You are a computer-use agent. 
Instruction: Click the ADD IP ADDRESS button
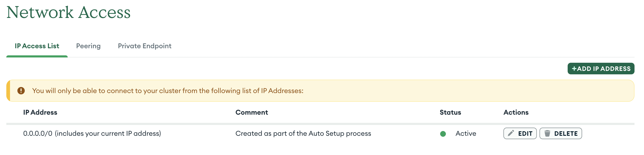601,69
